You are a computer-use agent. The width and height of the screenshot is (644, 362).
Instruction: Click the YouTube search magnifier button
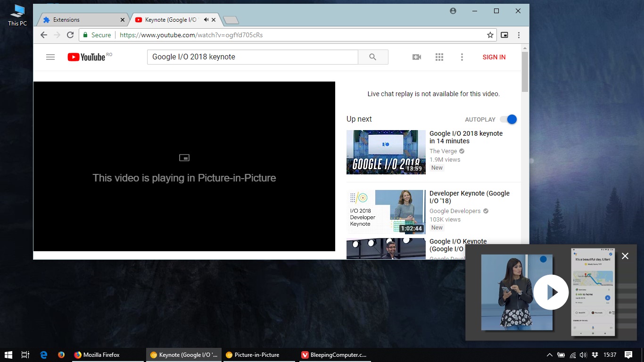[373, 57]
